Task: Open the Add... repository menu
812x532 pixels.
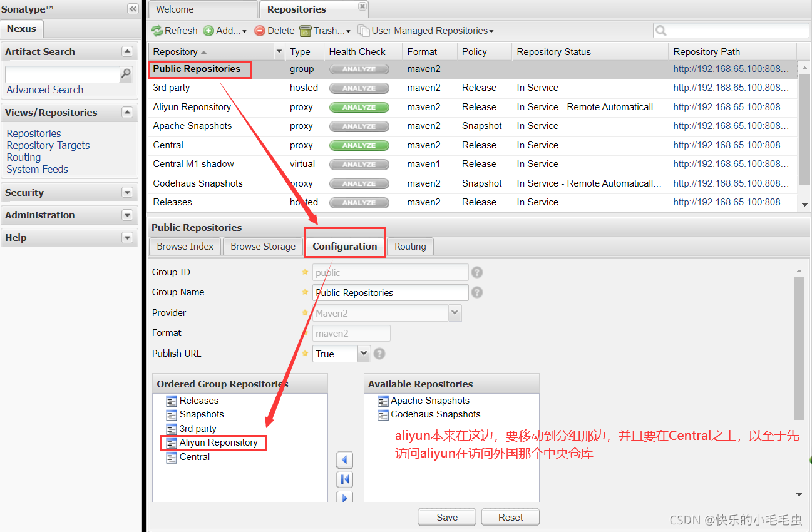Action: pos(225,31)
